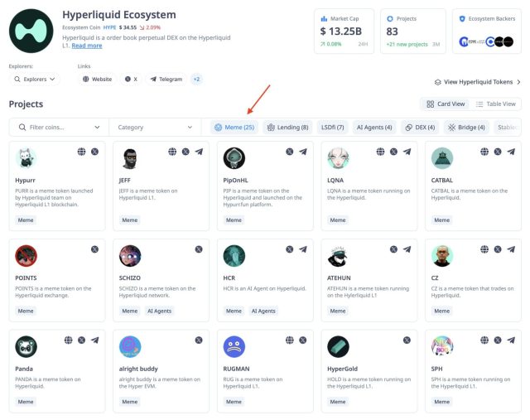Open the CZ project avatar
The height and width of the screenshot is (420, 530).
(x=442, y=256)
